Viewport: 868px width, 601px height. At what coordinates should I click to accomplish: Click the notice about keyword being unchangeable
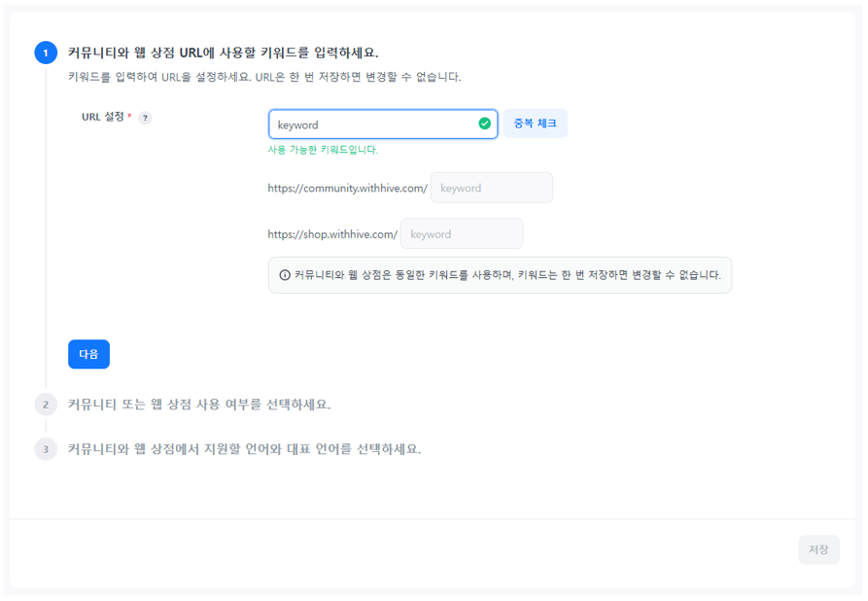pos(507,275)
